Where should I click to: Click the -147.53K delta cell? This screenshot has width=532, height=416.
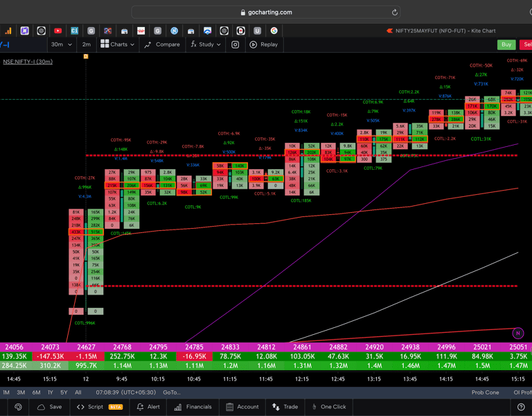tap(50, 356)
